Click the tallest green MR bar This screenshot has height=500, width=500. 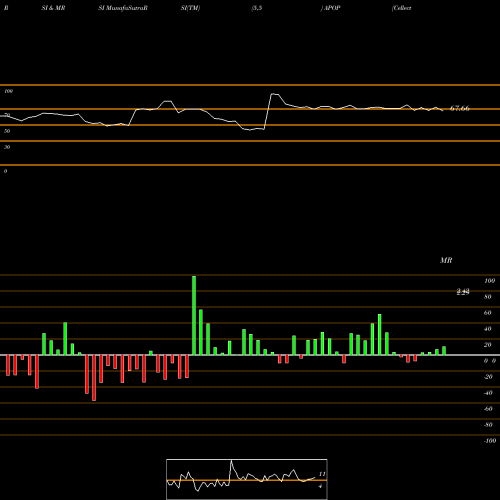click(x=194, y=315)
